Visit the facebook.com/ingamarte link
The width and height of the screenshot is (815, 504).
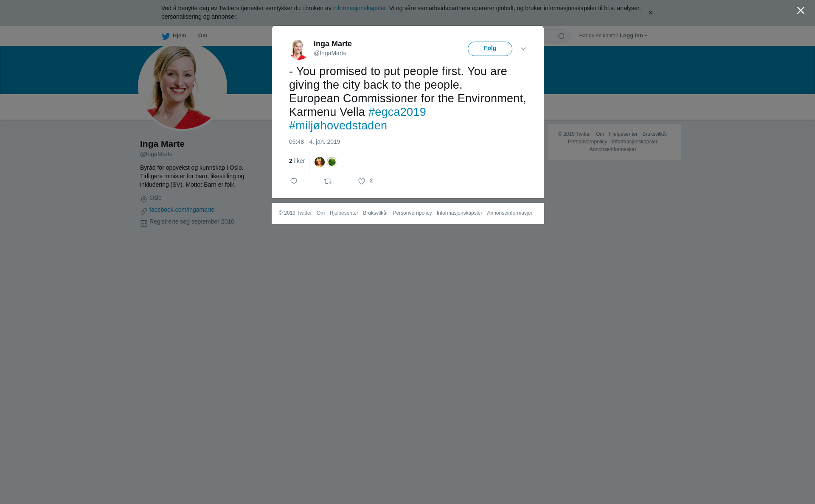(182, 210)
